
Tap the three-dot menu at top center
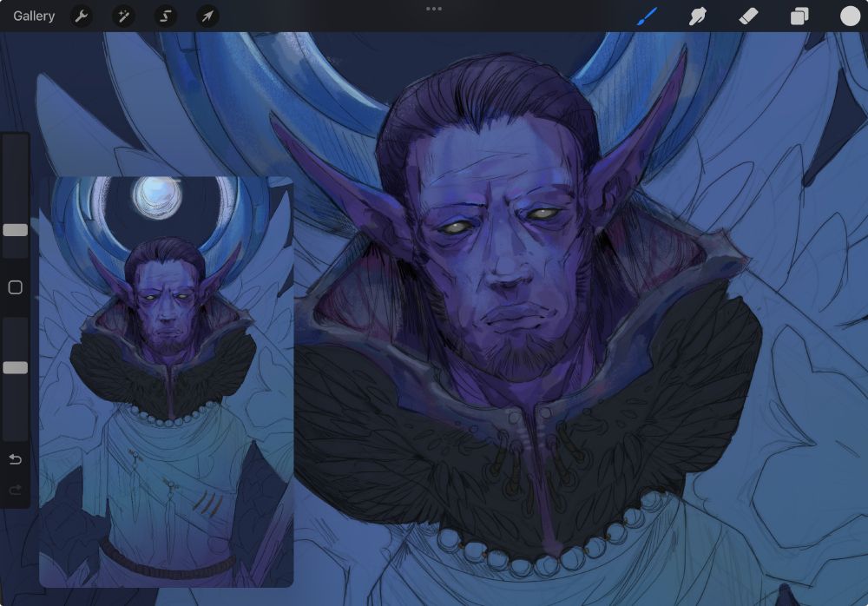434,9
